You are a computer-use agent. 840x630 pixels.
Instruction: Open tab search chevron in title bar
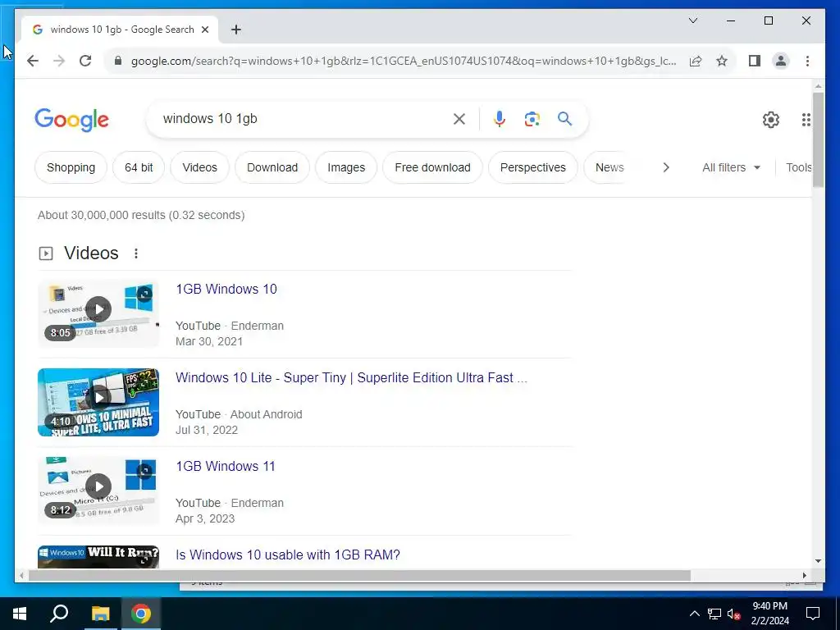pos(692,21)
